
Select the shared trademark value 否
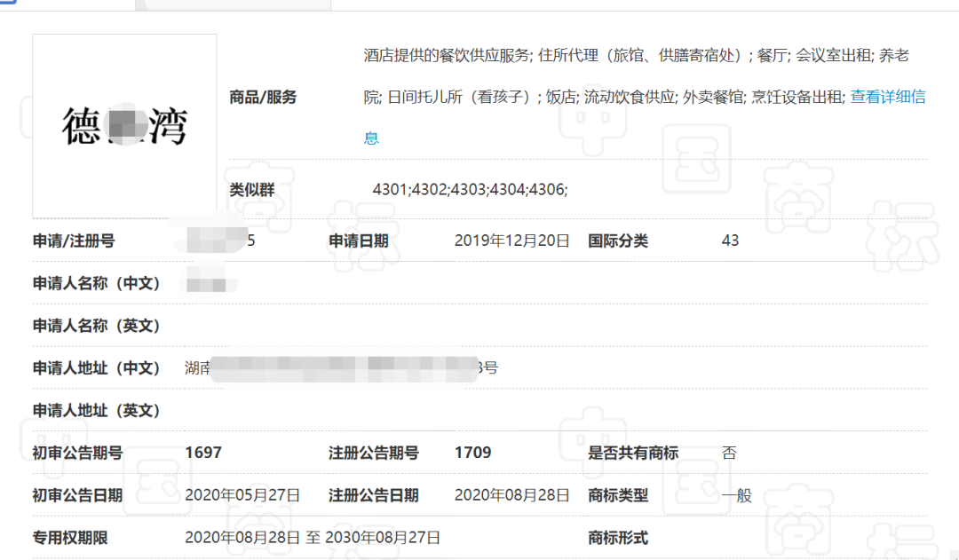pyautogui.click(x=729, y=453)
